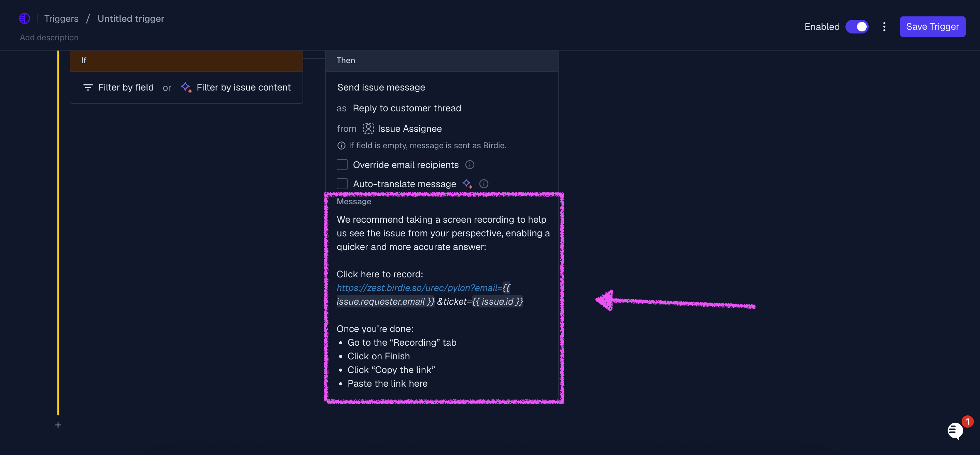Viewport: 980px width, 455px height.
Task: Click the Add description field
Action: coord(49,38)
